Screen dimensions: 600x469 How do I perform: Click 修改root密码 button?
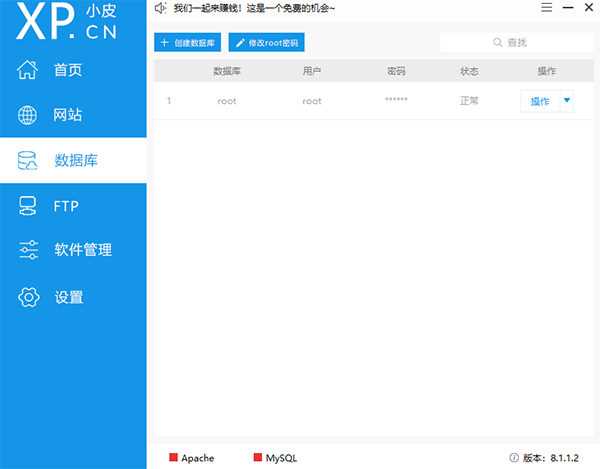(x=266, y=42)
